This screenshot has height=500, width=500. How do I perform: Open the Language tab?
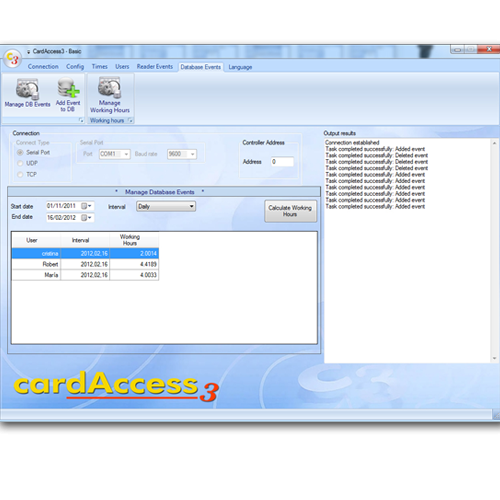pyautogui.click(x=240, y=67)
